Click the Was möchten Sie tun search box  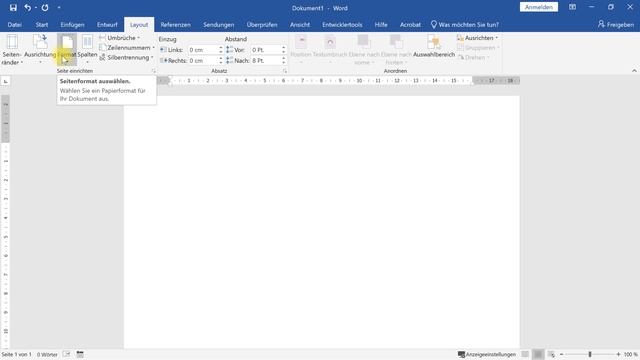465,24
